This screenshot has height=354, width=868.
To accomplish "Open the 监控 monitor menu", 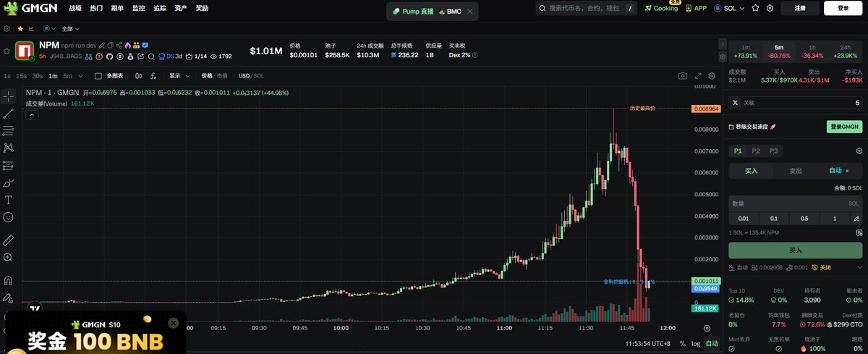I will [x=138, y=8].
